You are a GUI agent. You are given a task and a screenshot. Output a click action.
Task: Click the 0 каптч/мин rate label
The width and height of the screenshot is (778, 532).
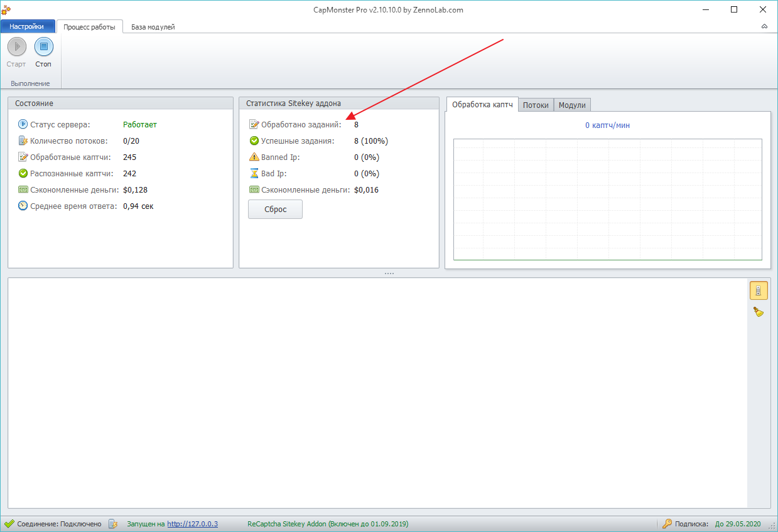(607, 125)
